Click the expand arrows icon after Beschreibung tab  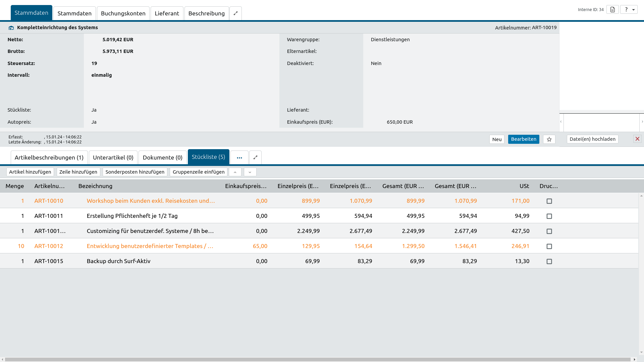coord(235,13)
